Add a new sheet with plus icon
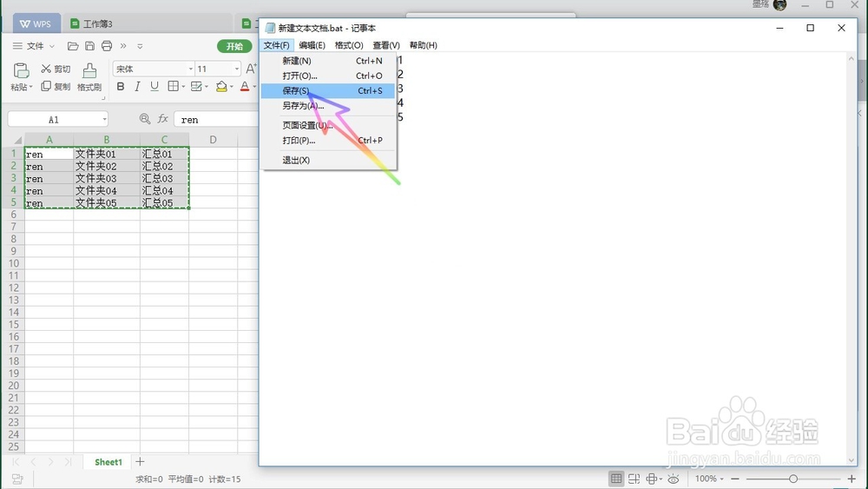This screenshot has width=868, height=489. pos(140,461)
